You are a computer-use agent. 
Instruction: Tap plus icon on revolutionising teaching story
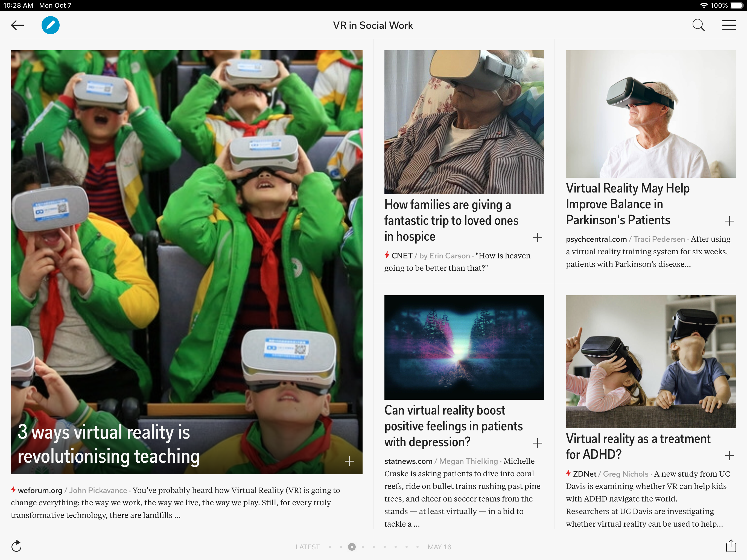349,461
